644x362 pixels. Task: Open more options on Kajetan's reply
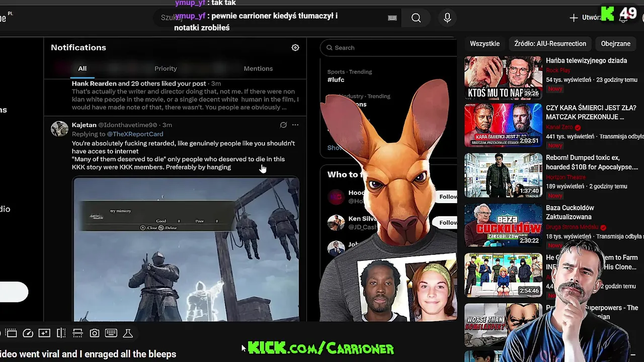pyautogui.click(x=295, y=125)
